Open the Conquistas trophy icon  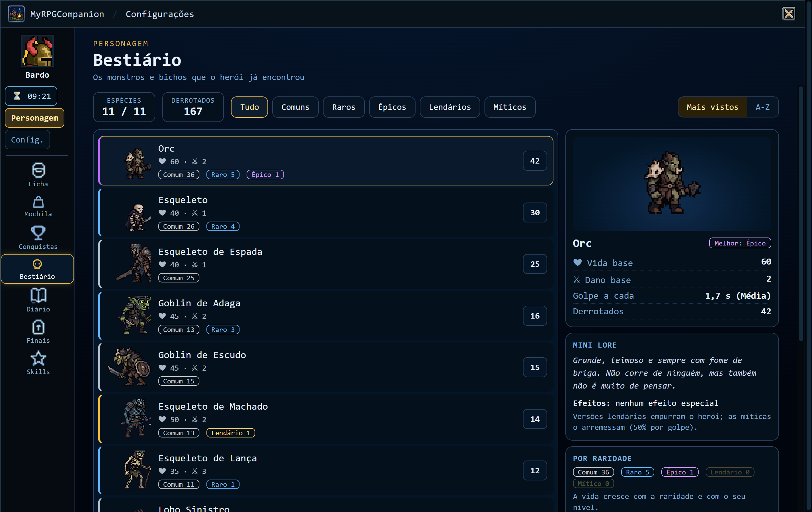(x=38, y=238)
